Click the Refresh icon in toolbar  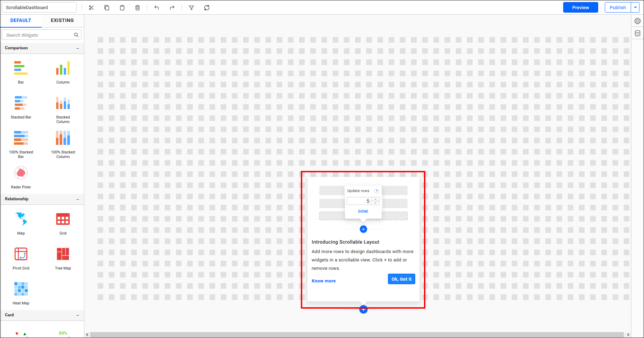pos(207,8)
